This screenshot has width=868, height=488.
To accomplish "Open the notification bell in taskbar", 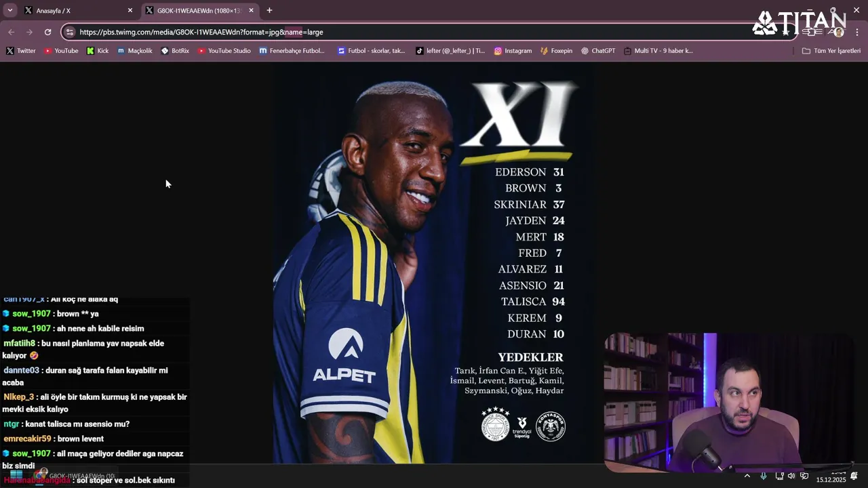I will (x=854, y=476).
